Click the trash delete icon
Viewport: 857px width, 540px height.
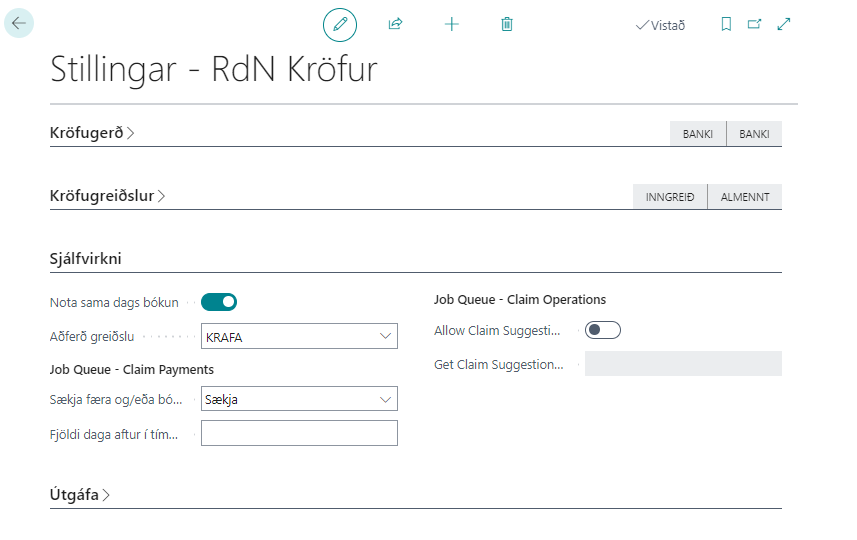pyautogui.click(x=507, y=24)
